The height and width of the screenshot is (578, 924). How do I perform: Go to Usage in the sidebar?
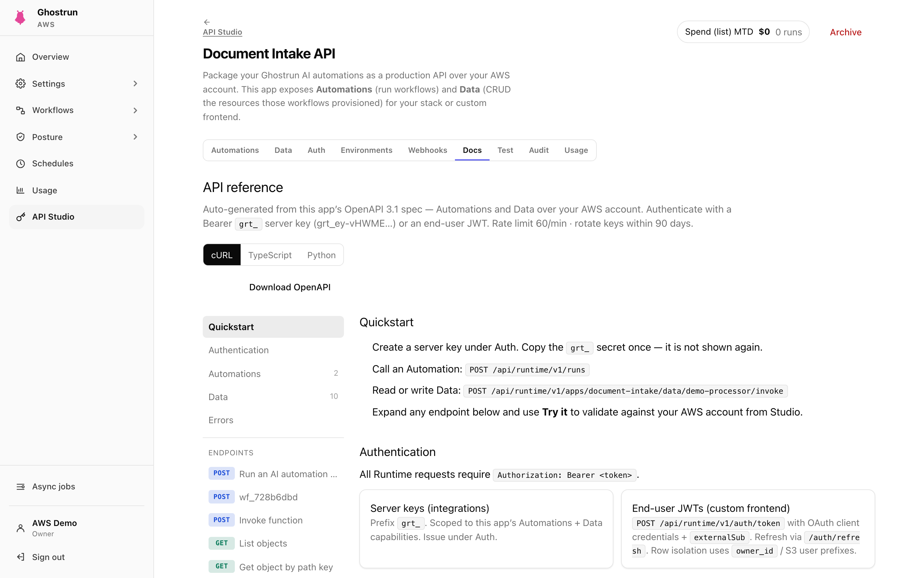tap(77, 190)
